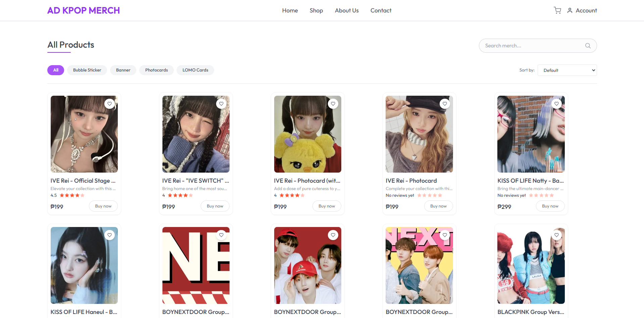644x318 pixels.
Task: Filter by Banner category
Action: click(x=123, y=70)
